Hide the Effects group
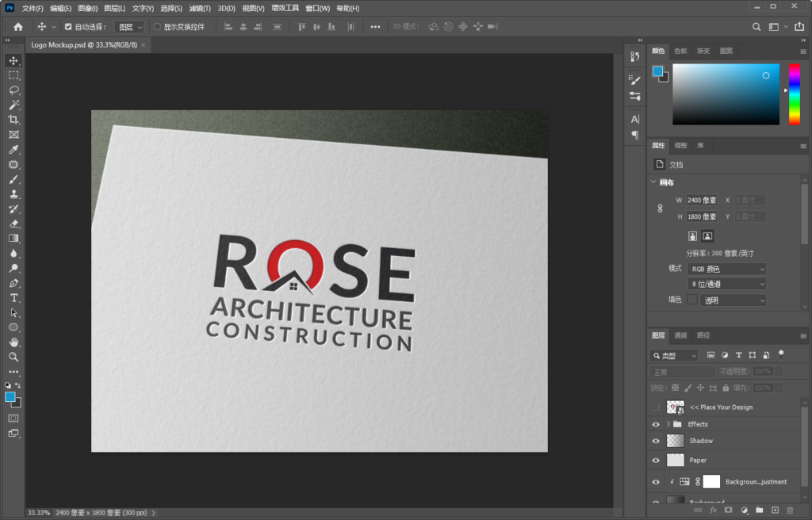The width and height of the screenshot is (812, 520). [656, 424]
